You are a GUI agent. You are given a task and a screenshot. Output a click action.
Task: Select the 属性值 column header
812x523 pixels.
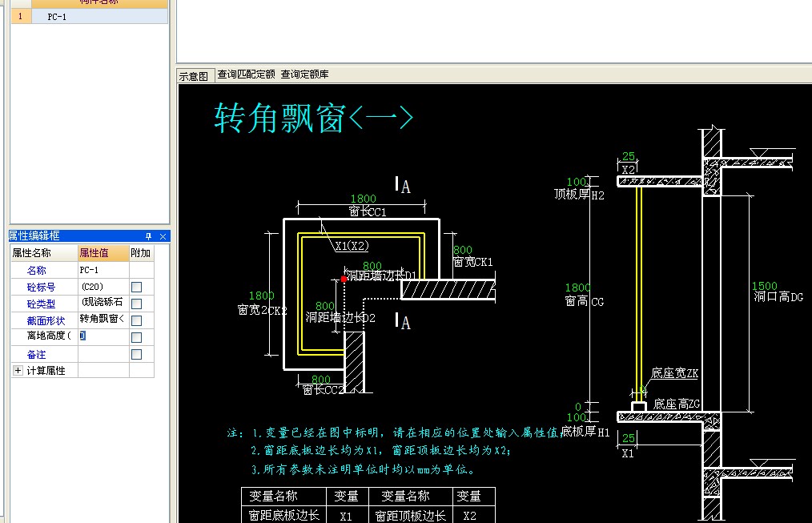point(103,253)
